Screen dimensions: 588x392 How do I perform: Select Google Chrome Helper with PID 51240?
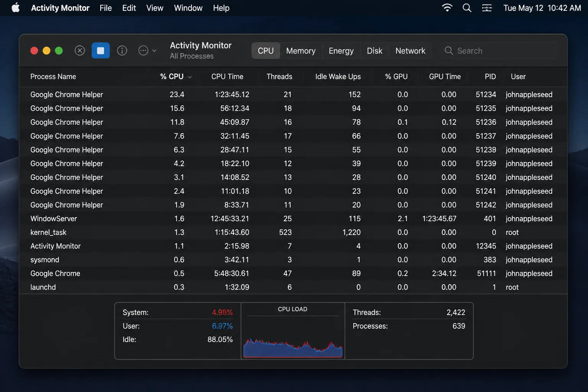pyautogui.click(x=293, y=177)
